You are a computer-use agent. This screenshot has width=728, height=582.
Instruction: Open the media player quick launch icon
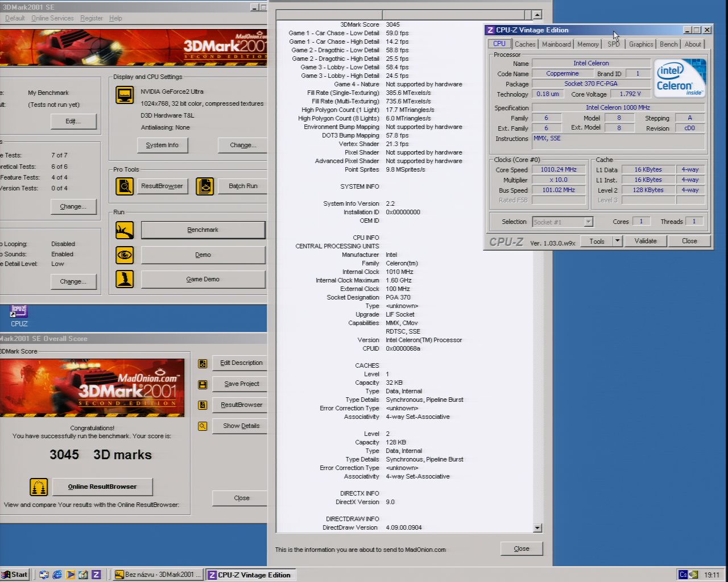(70, 575)
